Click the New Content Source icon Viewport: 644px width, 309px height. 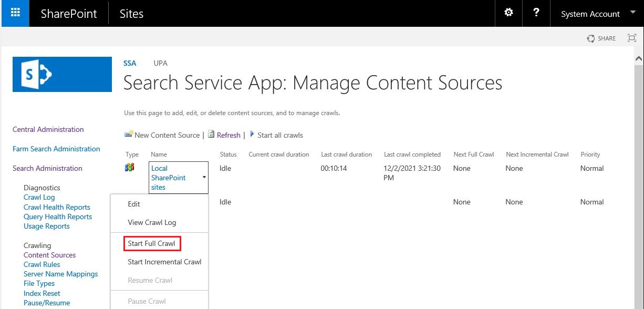(x=128, y=135)
